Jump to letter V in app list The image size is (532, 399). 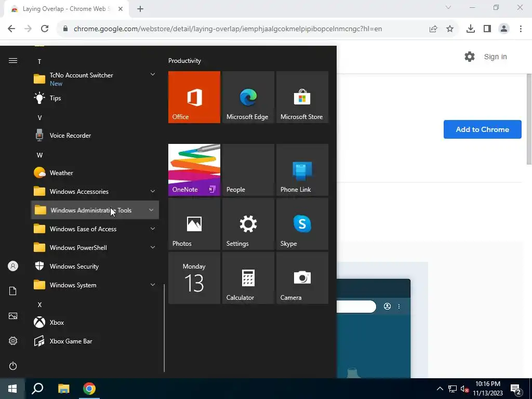[39, 118]
